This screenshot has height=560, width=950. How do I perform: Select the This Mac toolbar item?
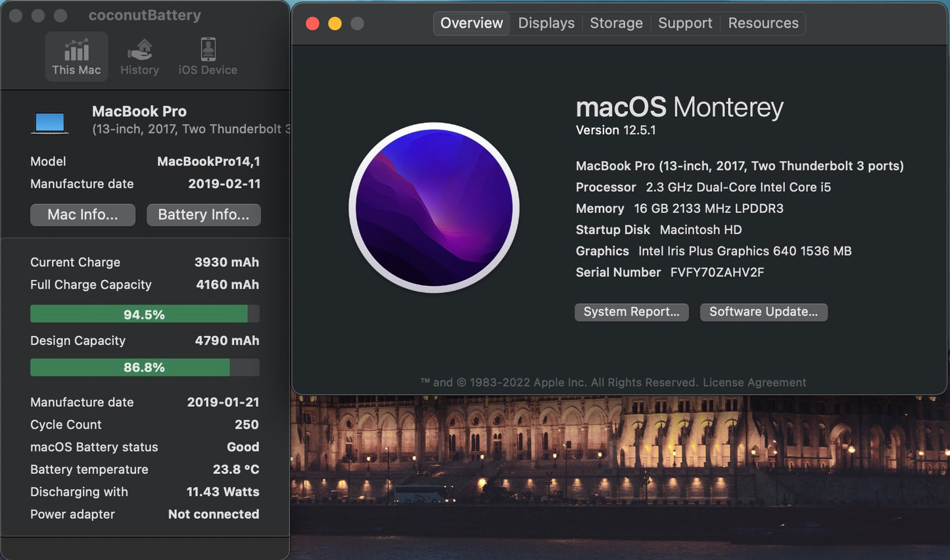[76, 56]
